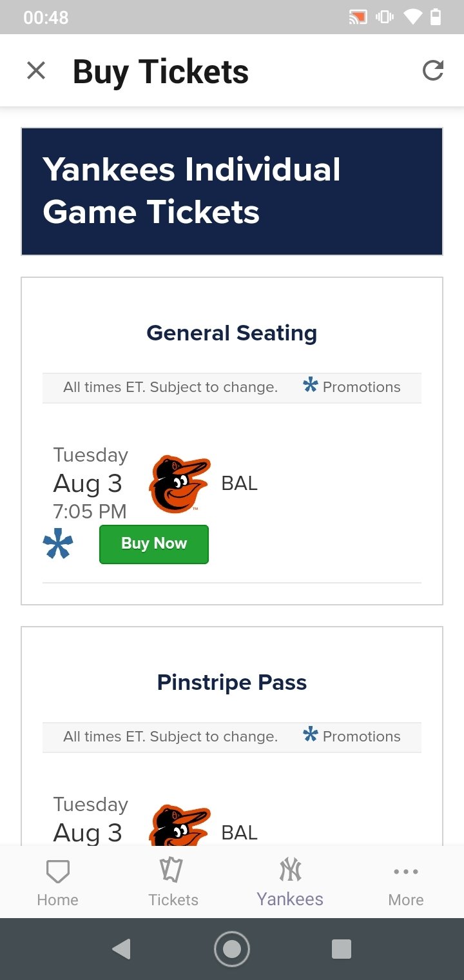Image resolution: width=464 pixels, height=980 pixels.
Task: Tap the Aug 3 date under General Seating
Action: pyautogui.click(x=88, y=484)
